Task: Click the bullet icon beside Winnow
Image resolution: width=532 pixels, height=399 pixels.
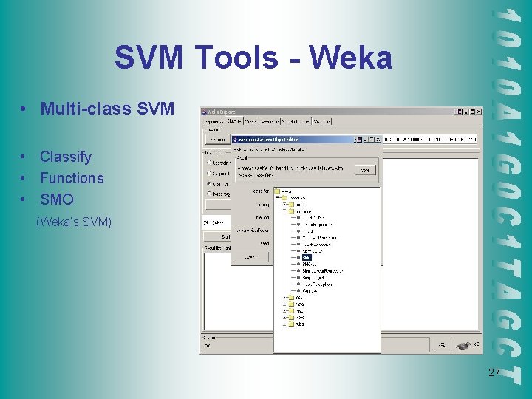Action: click(x=299, y=291)
